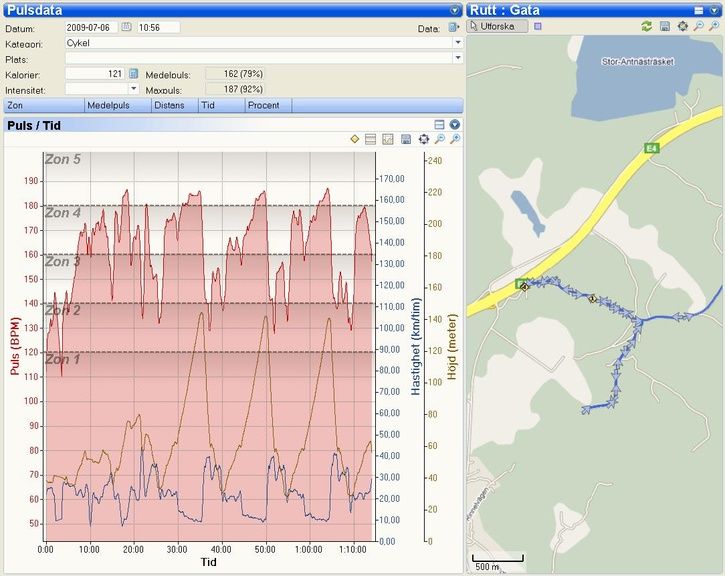The height and width of the screenshot is (576, 725).
Task: Expand the Plats dropdown list
Action: pyautogui.click(x=457, y=59)
